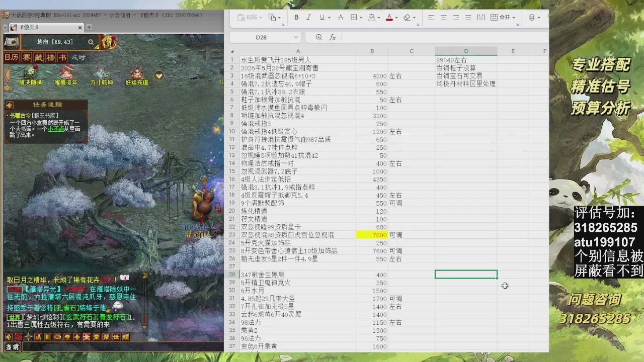
Task: Apply Underline formatting
Action: [x=322, y=17]
